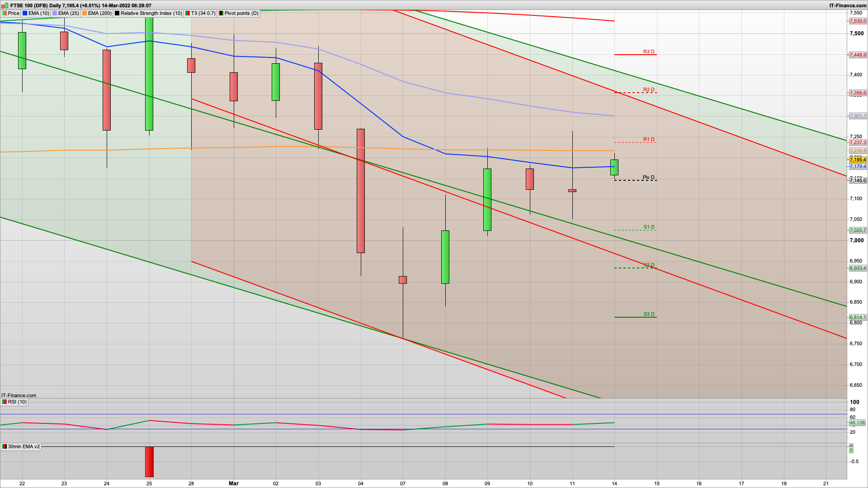Image resolution: width=868 pixels, height=488 pixels.
Task: Click the green candle for 14 March
Action: [x=614, y=167]
